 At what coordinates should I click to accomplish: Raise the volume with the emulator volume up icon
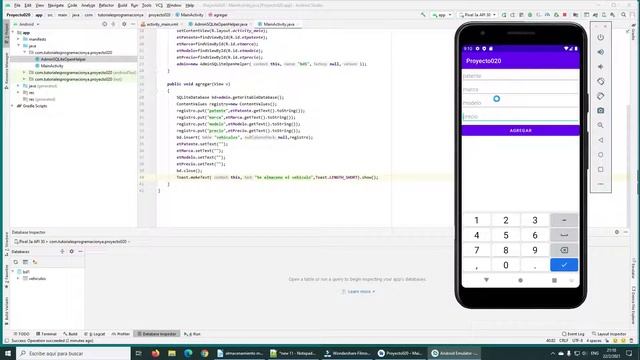click(600, 52)
